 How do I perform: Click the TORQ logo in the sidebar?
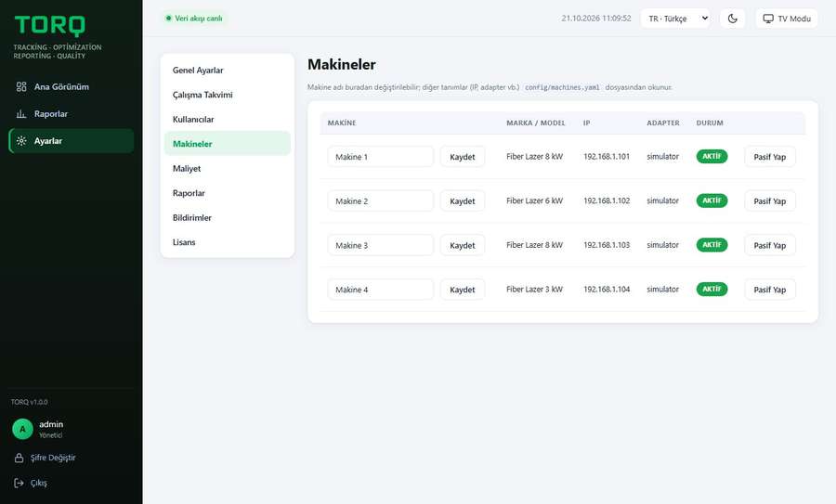(49, 26)
